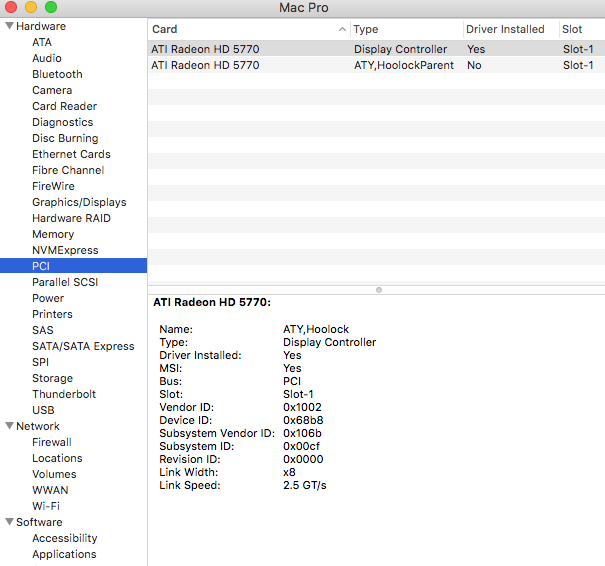This screenshot has width=605, height=566.
Task: Open SATA/SATA Express section
Action: [83, 346]
